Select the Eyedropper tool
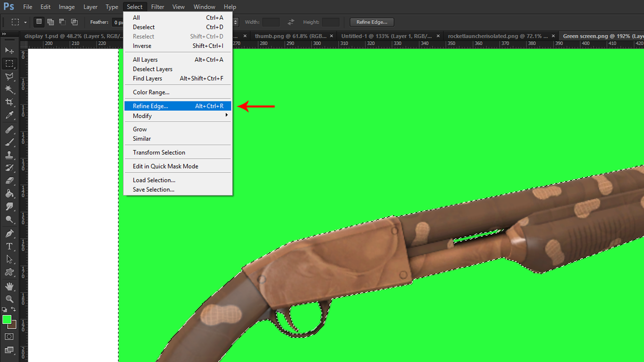The width and height of the screenshot is (644, 362). [9, 115]
